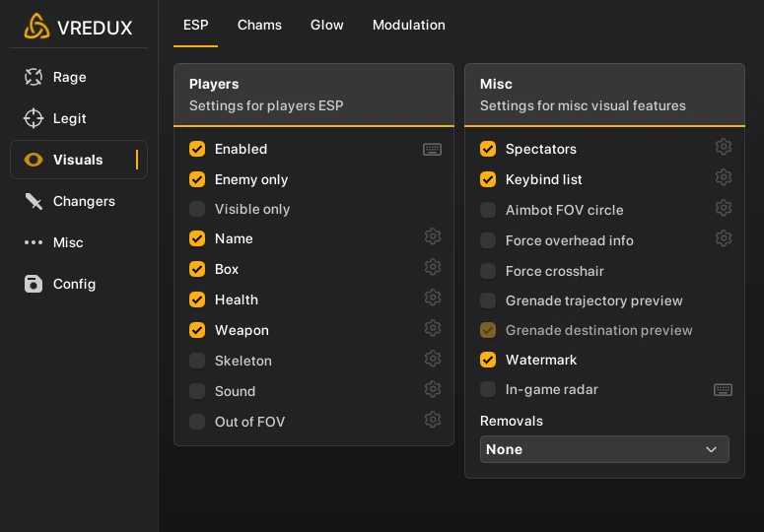
Task: Select Changers in the sidebar
Action: pos(84,201)
